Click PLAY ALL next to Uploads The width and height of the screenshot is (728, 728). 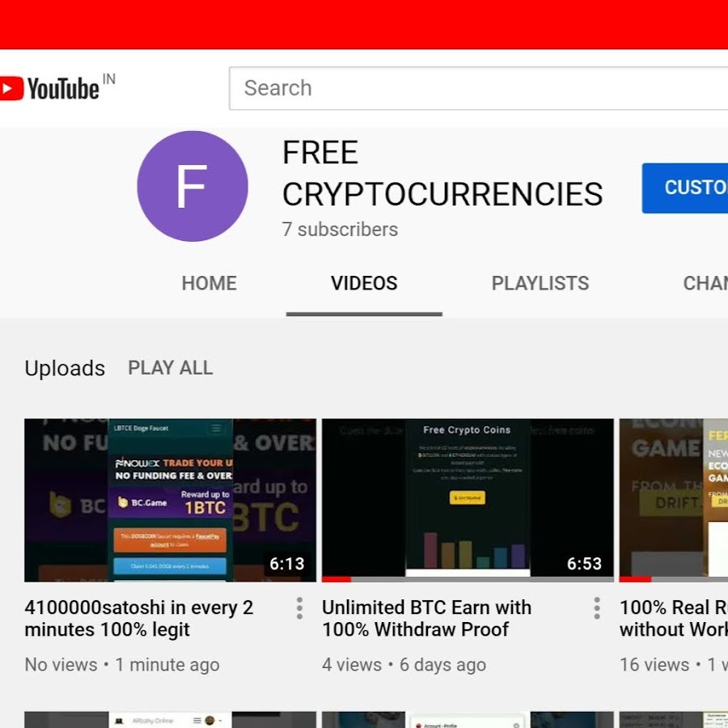pyautogui.click(x=171, y=368)
